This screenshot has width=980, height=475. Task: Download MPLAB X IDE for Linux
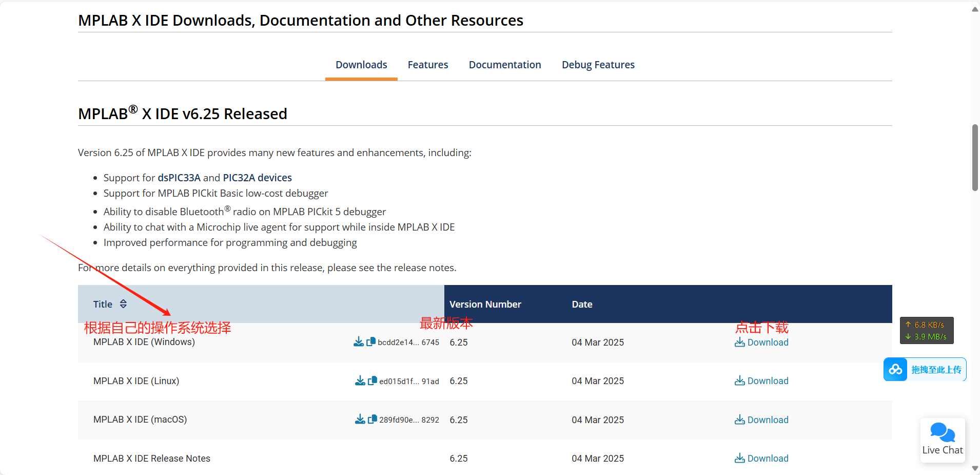click(x=768, y=381)
